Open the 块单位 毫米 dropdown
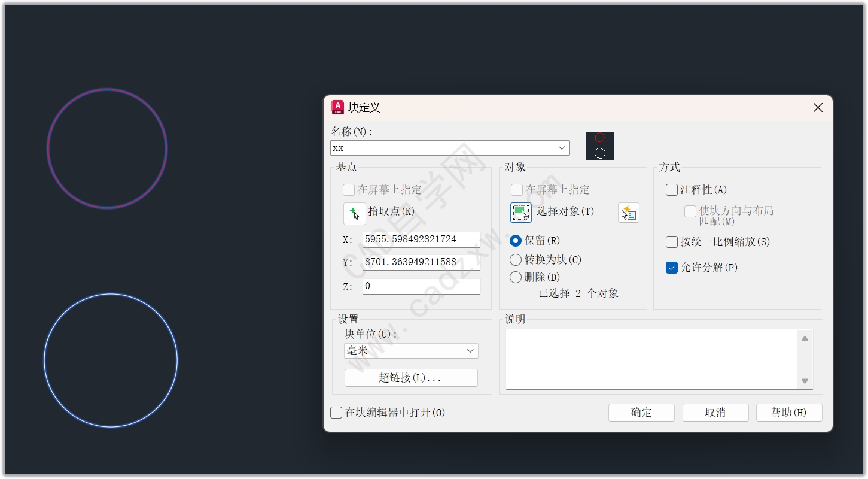Image resolution: width=868 pixels, height=479 pixels. click(x=411, y=351)
